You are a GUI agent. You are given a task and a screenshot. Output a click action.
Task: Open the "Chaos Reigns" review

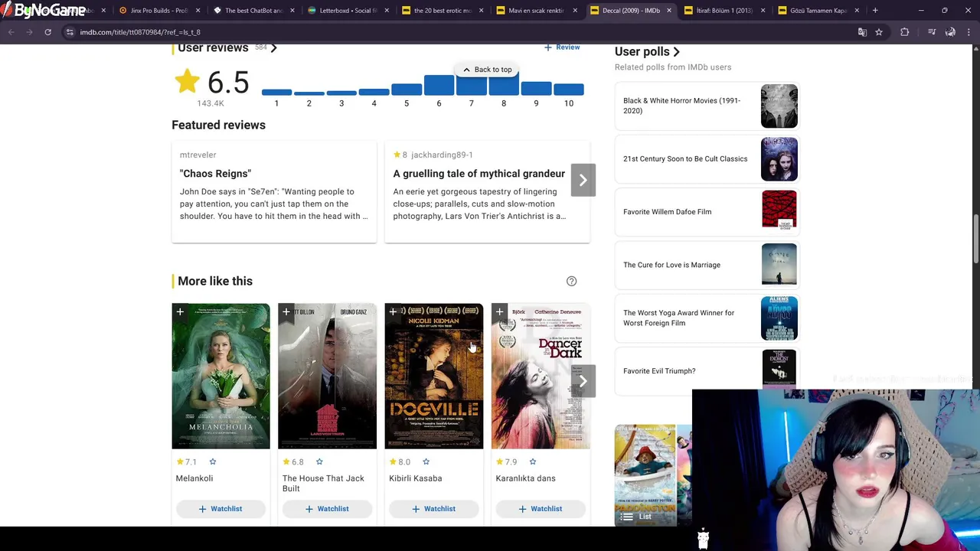pyautogui.click(x=215, y=174)
